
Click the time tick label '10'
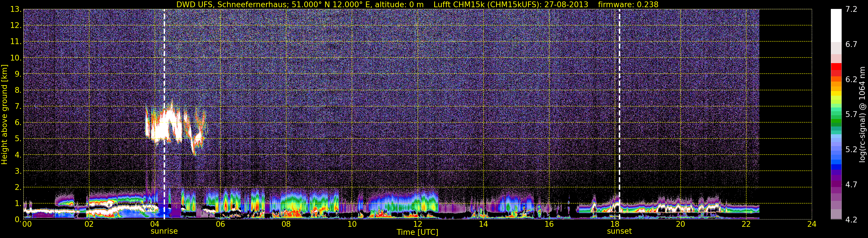pos(352,224)
